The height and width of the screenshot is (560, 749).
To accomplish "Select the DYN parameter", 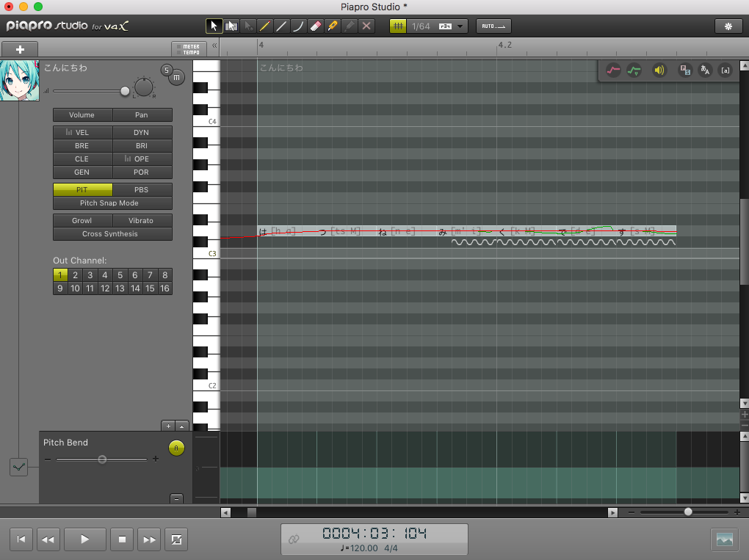I will click(x=142, y=132).
